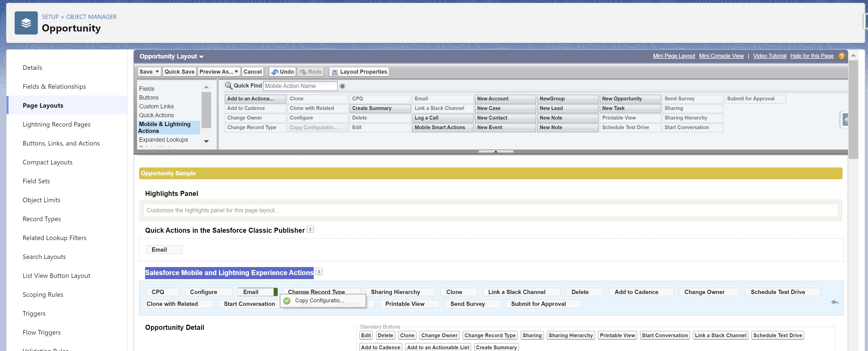This screenshot has height=351, width=868.
Task: Click the info icon next to Classic Publisher heading
Action: pos(310,229)
